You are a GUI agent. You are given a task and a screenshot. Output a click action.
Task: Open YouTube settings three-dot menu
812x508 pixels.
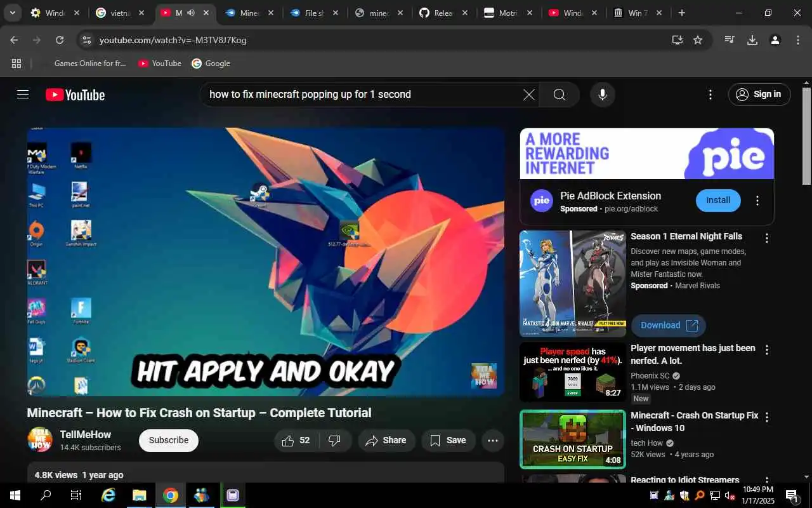pos(710,95)
